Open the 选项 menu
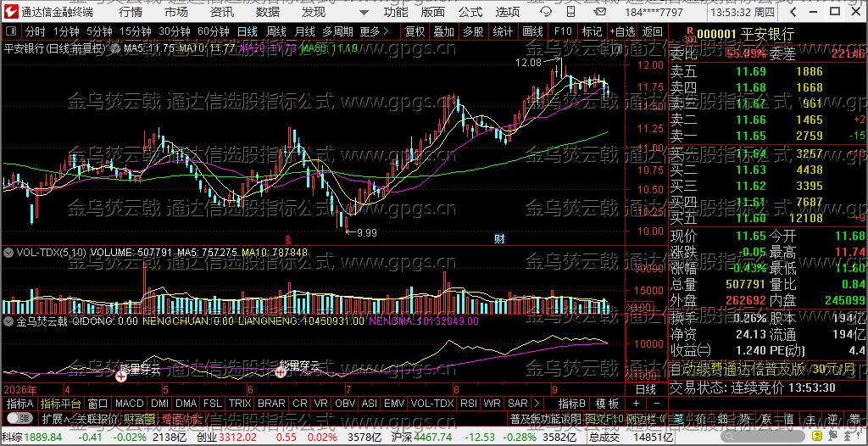The image size is (868, 446). (508, 12)
